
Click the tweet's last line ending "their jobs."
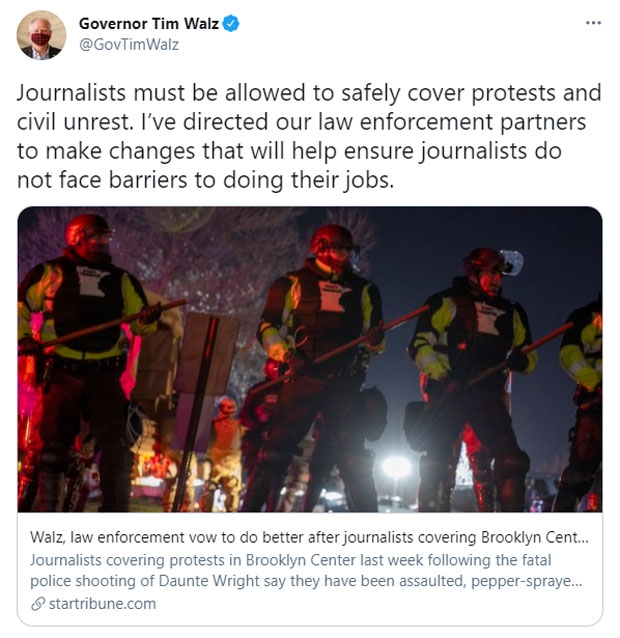click(x=205, y=179)
